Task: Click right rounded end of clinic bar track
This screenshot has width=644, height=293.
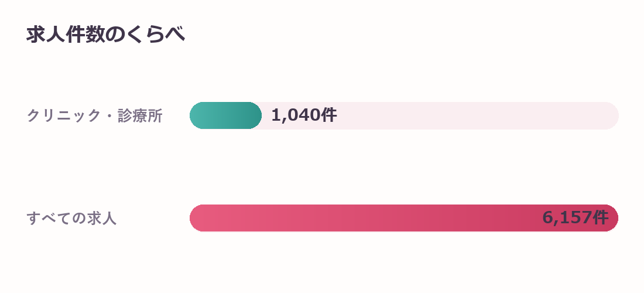Action: pyautogui.click(x=612, y=115)
